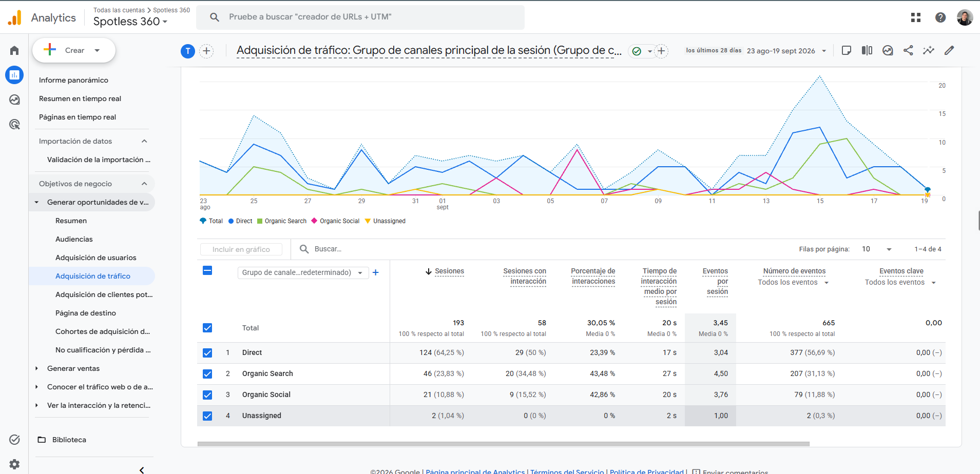The height and width of the screenshot is (474, 980).
Task: Open the Google apps grid icon
Action: click(916, 17)
